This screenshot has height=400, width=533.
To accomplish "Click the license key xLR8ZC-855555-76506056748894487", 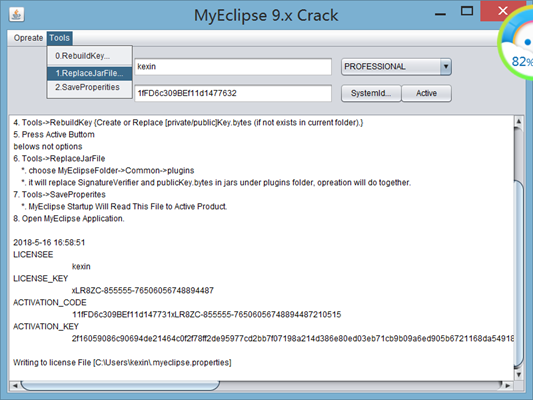I will (143, 291).
